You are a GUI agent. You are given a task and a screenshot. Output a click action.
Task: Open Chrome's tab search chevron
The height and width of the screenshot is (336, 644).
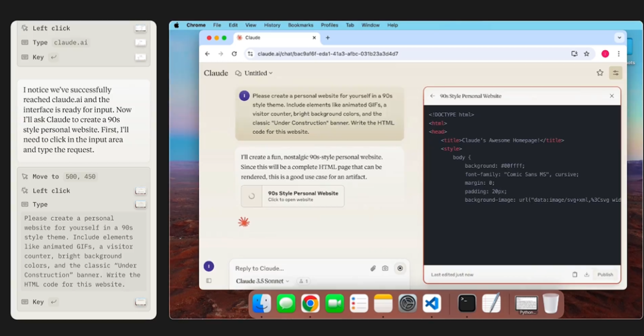click(x=619, y=38)
